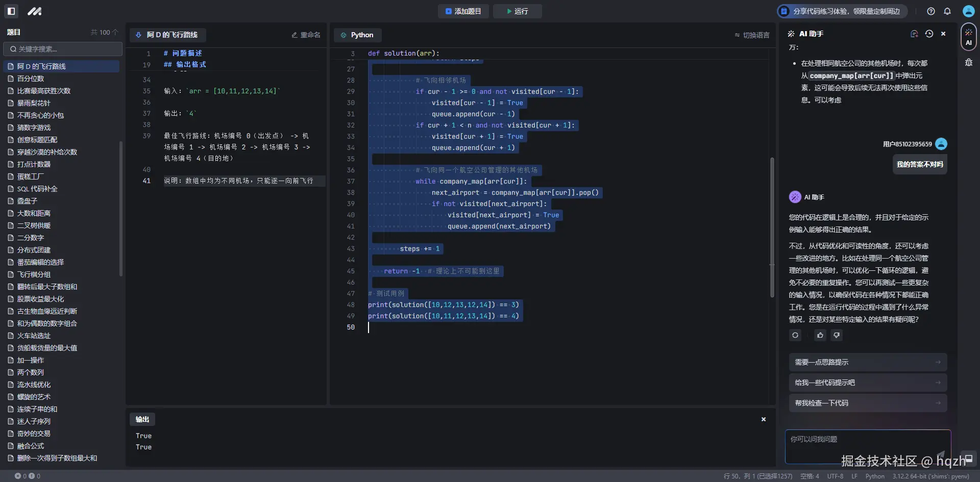Switch to the Python editor tab
The height and width of the screenshot is (482, 980).
357,35
